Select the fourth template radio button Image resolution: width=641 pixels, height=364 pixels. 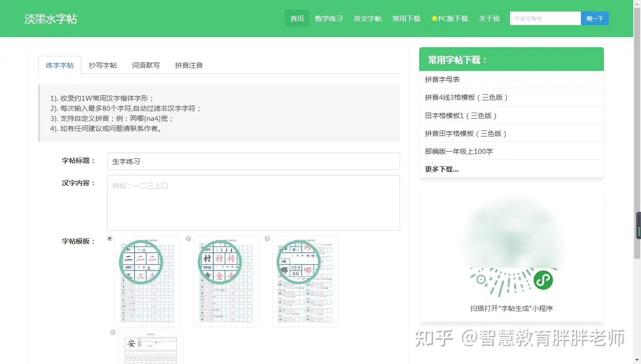(113, 332)
